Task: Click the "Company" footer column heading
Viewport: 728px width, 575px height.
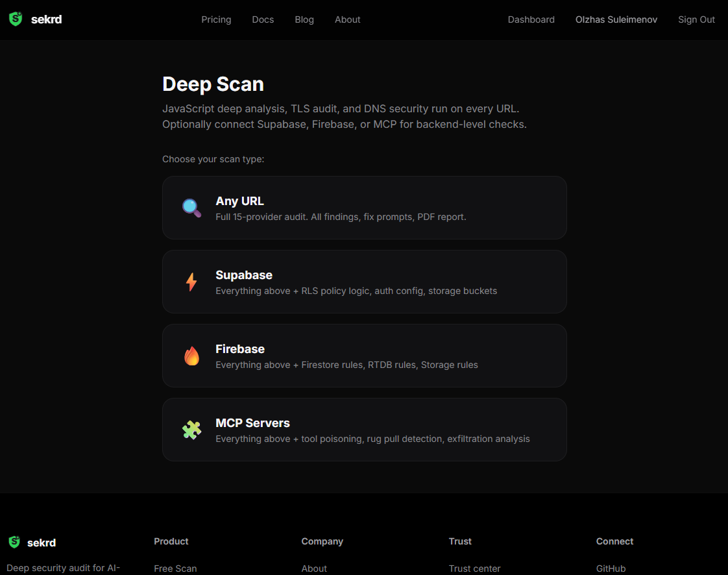Action: pos(322,541)
